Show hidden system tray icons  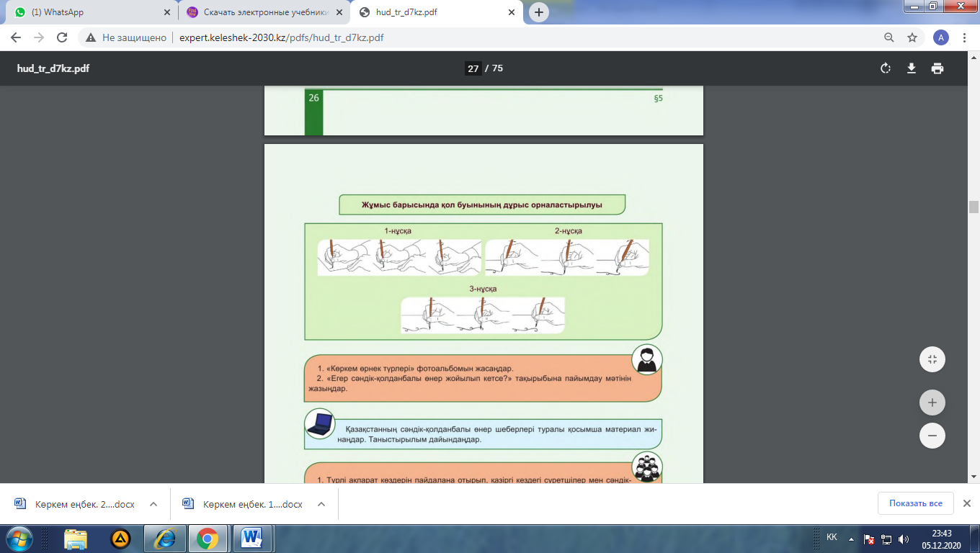click(x=851, y=539)
